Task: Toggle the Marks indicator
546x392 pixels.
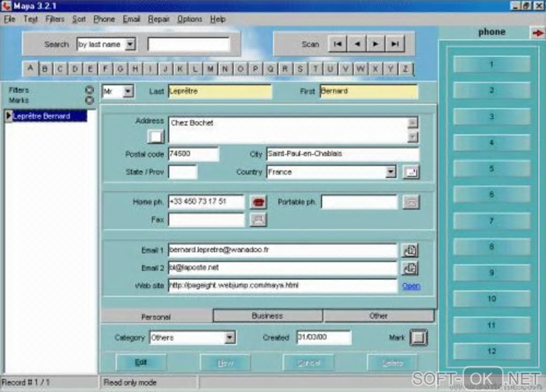Action: pos(89,100)
